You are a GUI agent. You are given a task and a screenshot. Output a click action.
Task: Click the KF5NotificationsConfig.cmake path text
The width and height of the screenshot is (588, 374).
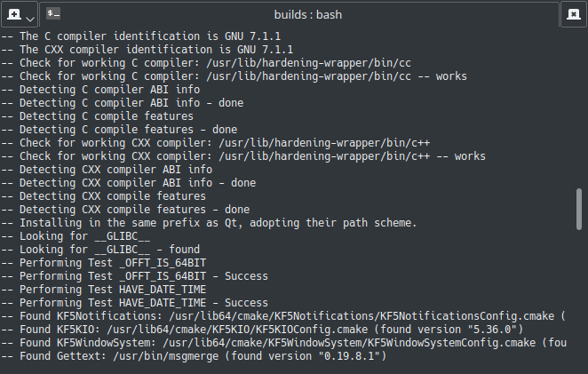point(362,316)
